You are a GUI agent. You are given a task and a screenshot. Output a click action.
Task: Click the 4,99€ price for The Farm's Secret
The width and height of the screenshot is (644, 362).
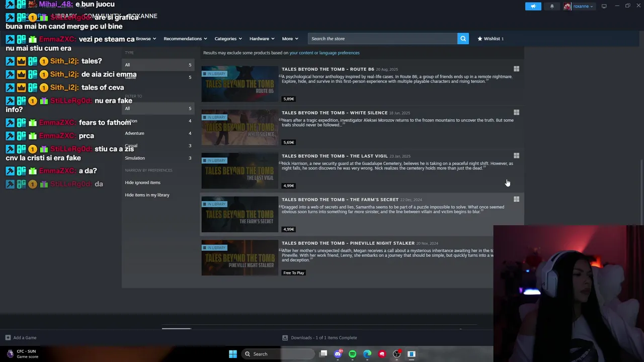(x=289, y=229)
